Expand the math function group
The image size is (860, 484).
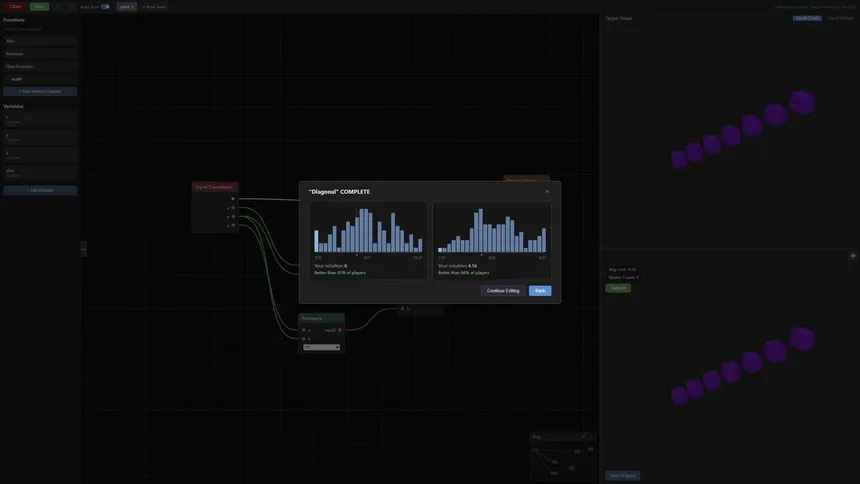point(40,79)
